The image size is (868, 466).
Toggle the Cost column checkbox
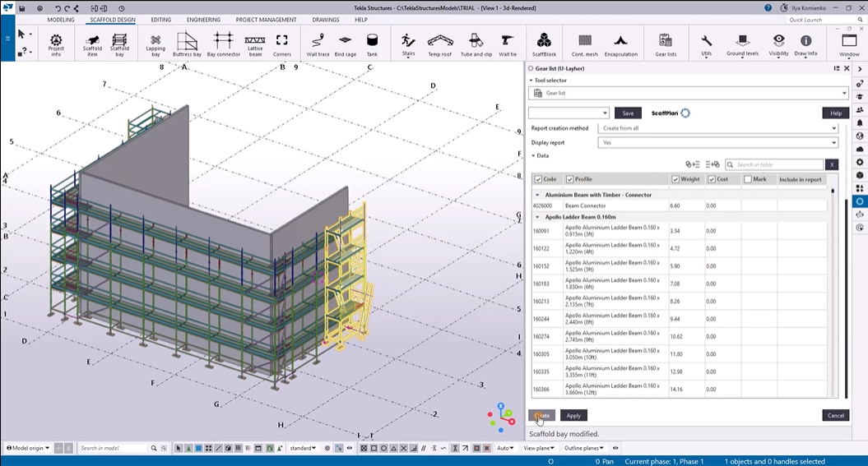pos(712,180)
